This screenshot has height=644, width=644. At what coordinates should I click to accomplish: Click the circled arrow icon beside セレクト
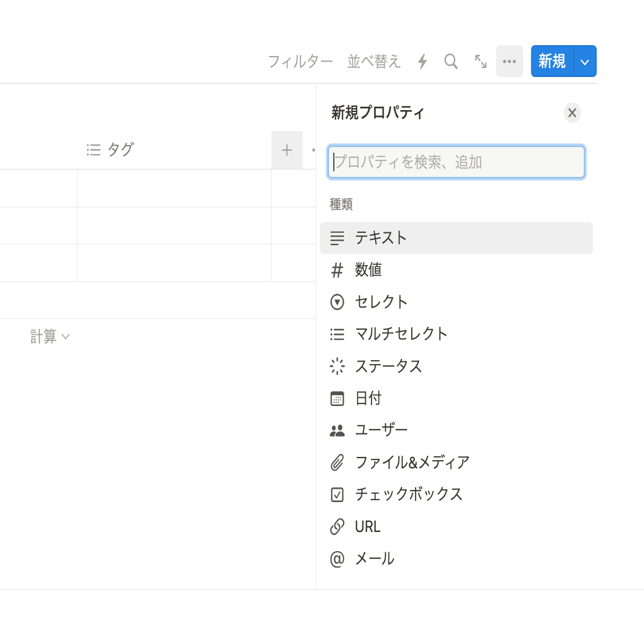[337, 302]
